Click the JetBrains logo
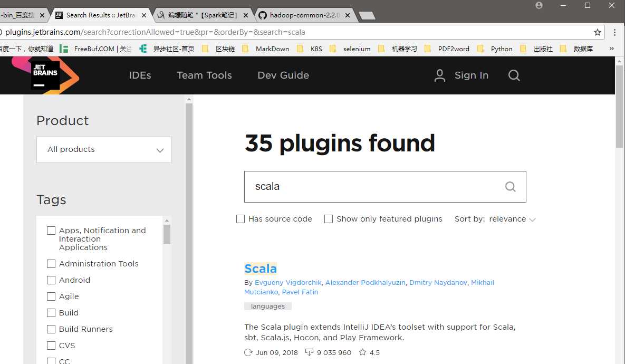 pyautogui.click(x=45, y=75)
